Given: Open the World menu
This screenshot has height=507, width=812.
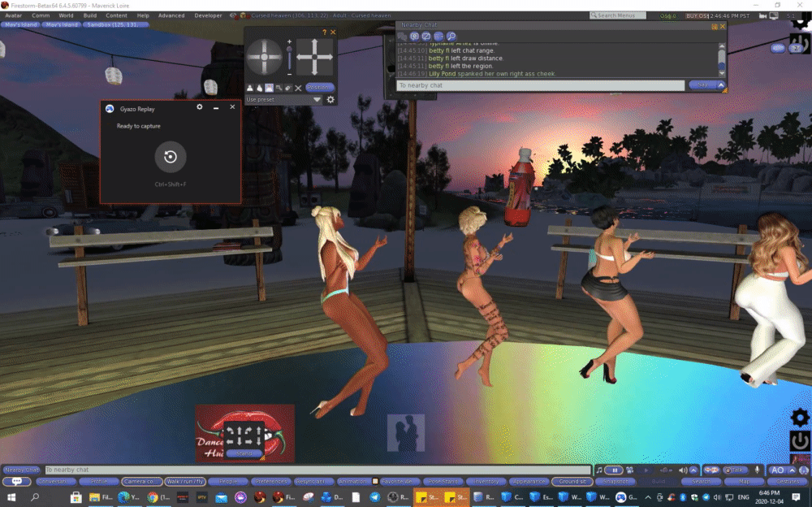Looking at the screenshot, I should click(66, 15).
